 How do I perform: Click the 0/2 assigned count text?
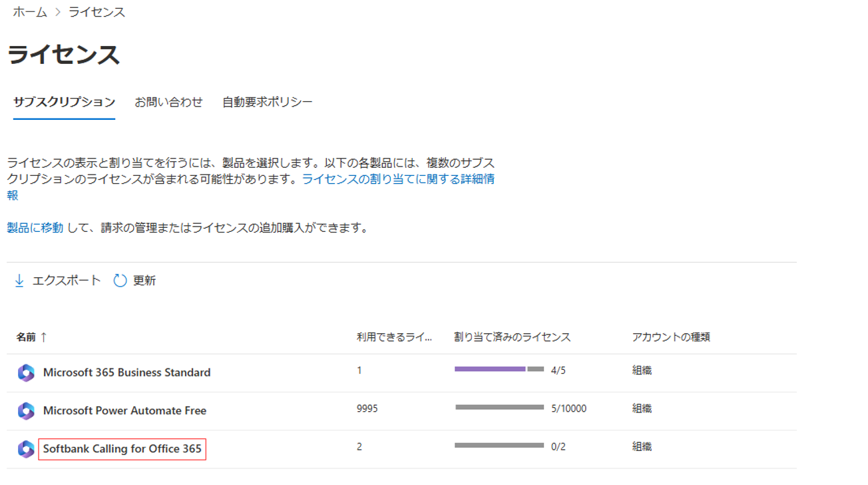coord(558,446)
